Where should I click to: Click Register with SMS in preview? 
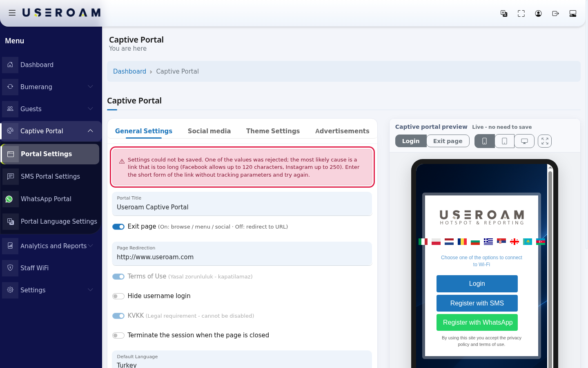coord(477,303)
